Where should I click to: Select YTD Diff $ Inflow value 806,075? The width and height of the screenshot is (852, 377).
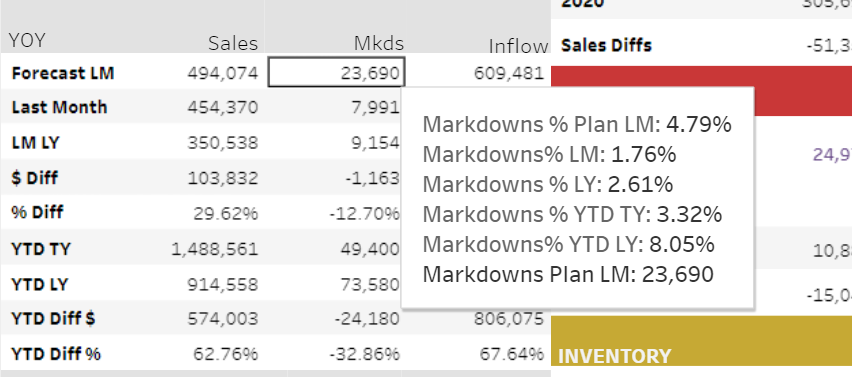tap(509, 318)
